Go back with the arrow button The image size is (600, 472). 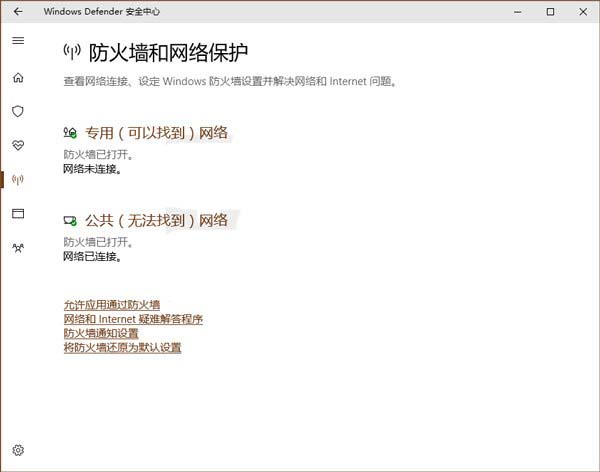coord(18,11)
